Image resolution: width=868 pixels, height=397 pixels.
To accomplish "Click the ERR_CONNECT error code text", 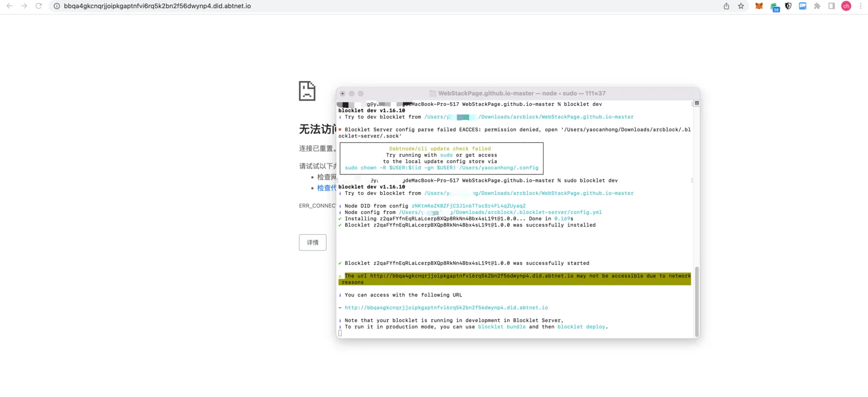I will [x=317, y=206].
